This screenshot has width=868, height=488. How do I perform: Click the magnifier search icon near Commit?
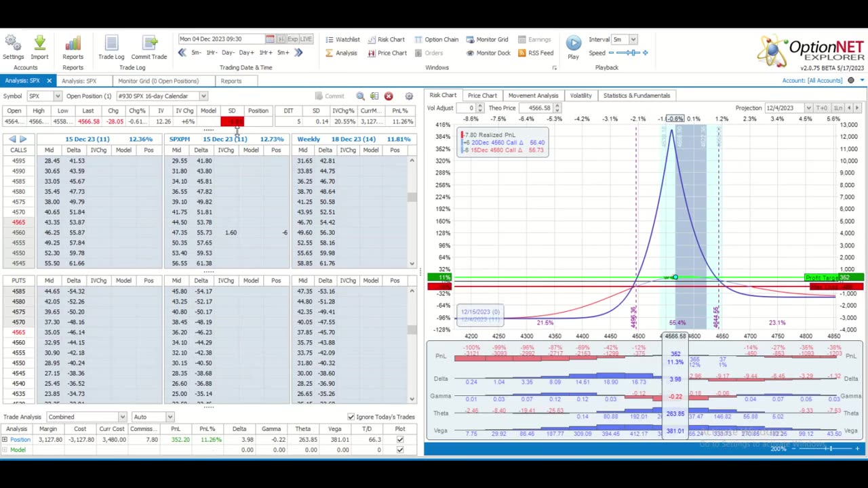(360, 96)
